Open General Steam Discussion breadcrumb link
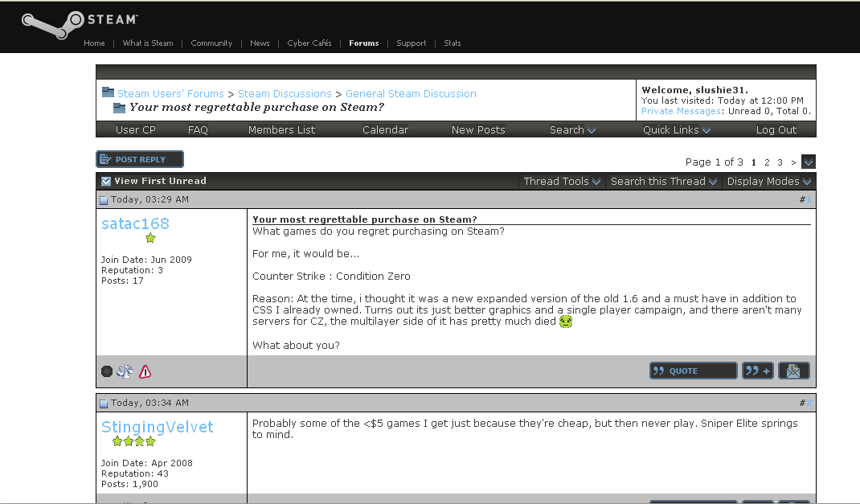Screen dimensions: 860x504 click(x=411, y=94)
